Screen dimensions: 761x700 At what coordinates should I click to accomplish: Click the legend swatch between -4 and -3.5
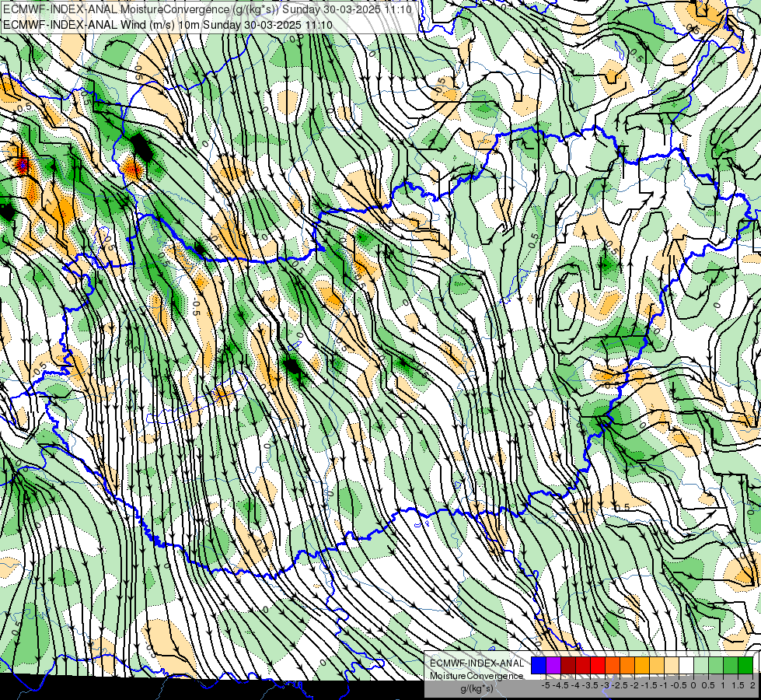(583, 666)
